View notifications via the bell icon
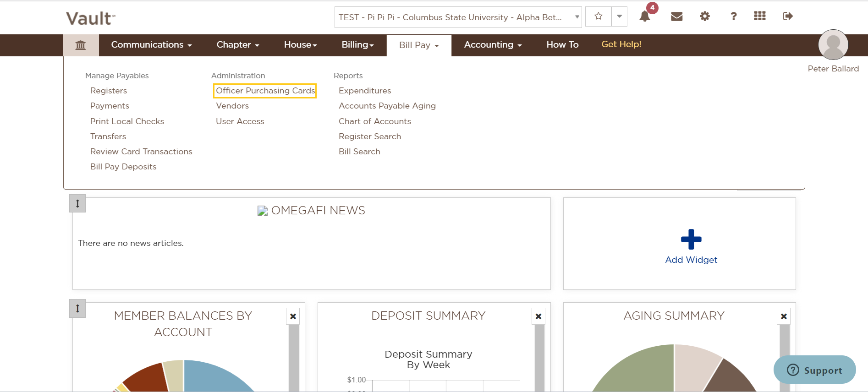This screenshot has width=868, height=392. 645,16
